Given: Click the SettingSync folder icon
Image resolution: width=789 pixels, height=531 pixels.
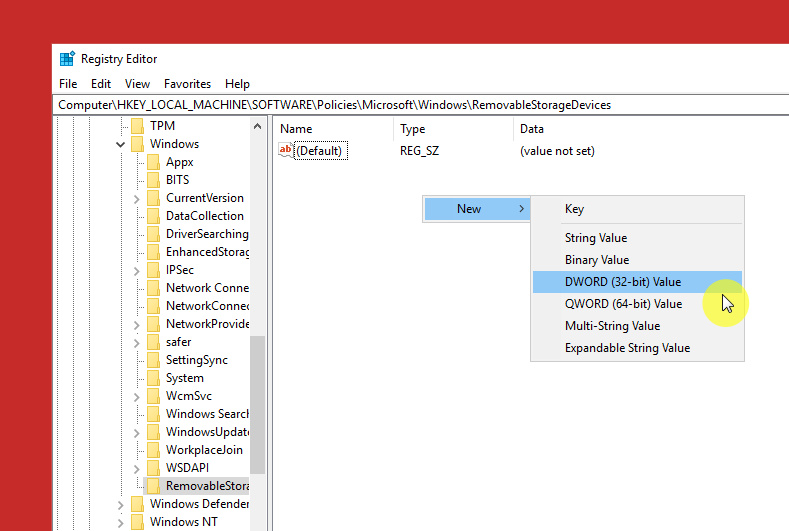Looking at the screenshot, I should [153, 360].
